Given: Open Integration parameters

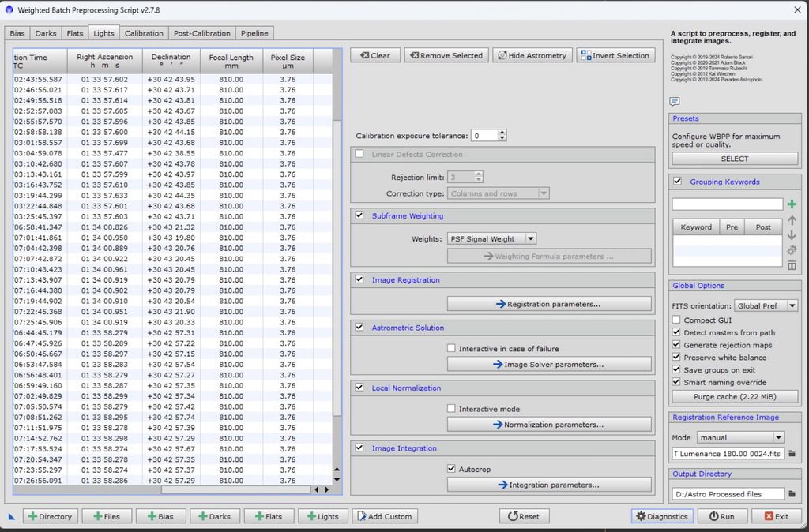Looking at the screenshot, I should (549, 485).
